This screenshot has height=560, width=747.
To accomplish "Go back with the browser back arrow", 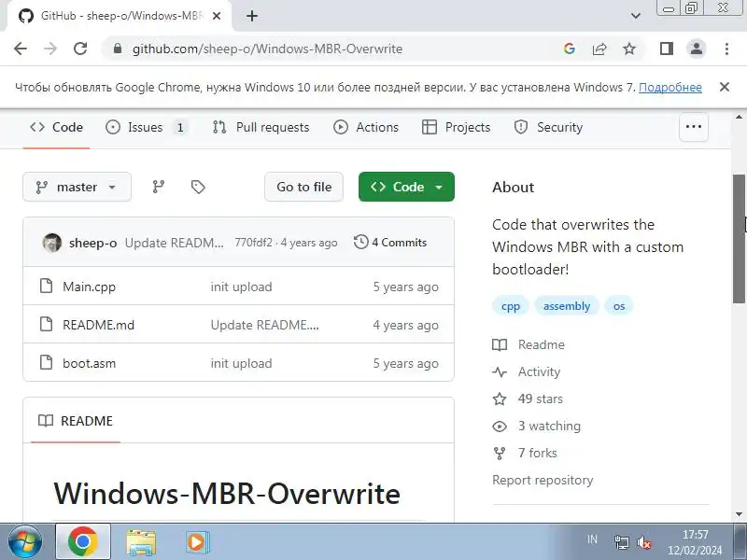I will click(x=21, y=49).
